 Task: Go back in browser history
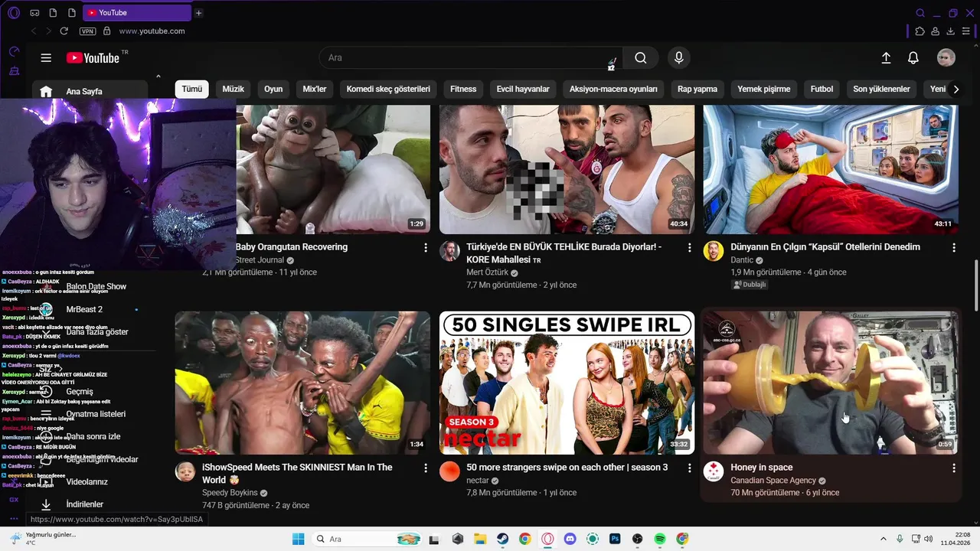(34, 31)
